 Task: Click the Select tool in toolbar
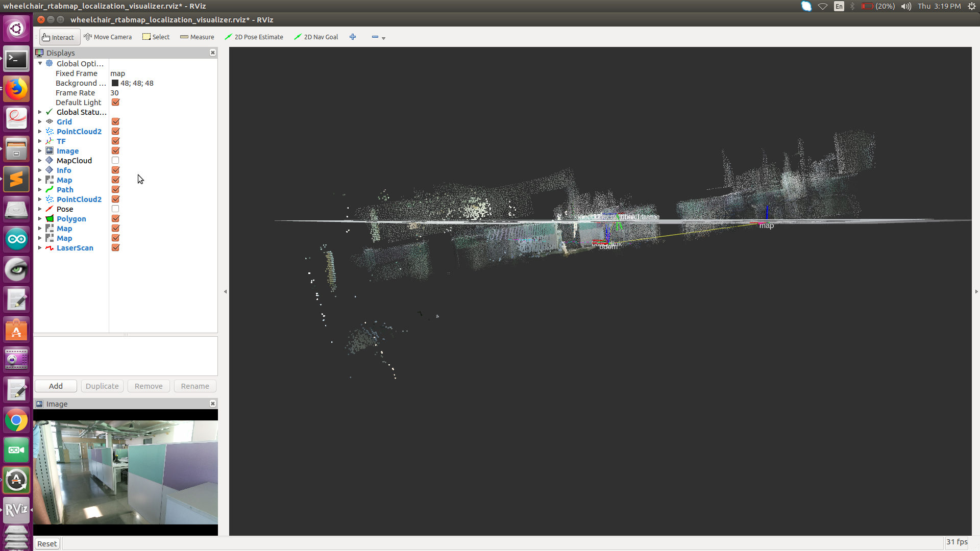click(x=156, y=37)
